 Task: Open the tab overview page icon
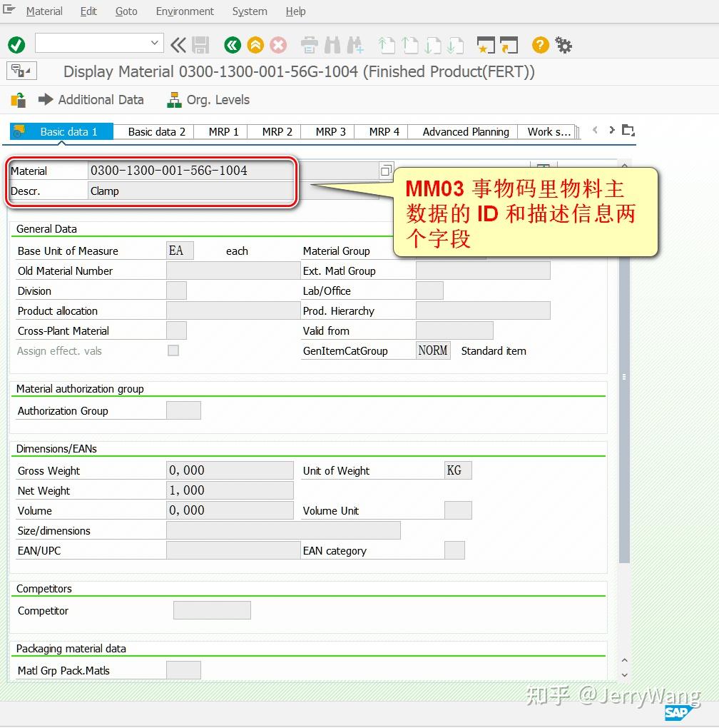(x=628, y=131)
